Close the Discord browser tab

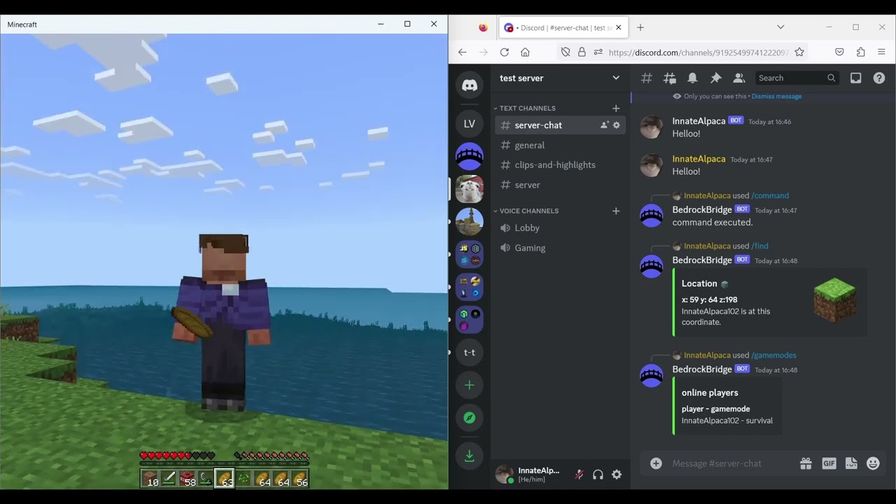(x=618, y=27)
